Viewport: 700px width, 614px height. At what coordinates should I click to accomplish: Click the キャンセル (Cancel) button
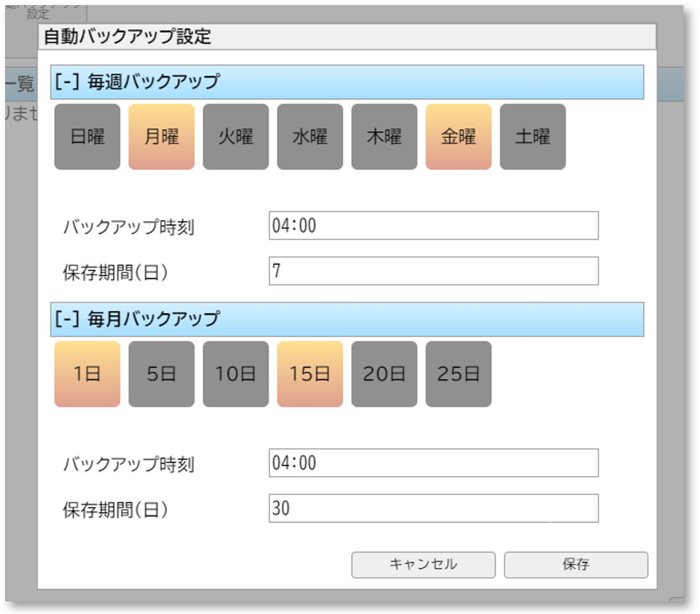coord(423,564)
